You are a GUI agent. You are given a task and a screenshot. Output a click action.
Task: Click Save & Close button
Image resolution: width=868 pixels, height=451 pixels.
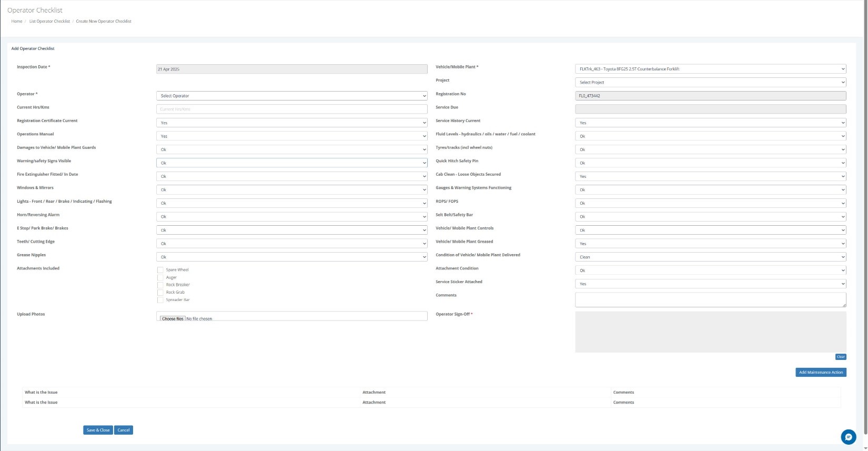[x=98, y=430]
